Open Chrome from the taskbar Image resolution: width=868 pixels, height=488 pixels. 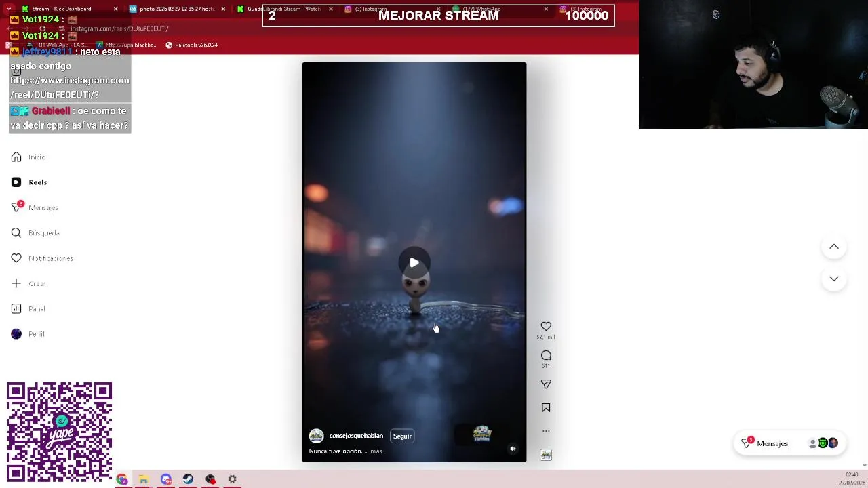(122, 480)
